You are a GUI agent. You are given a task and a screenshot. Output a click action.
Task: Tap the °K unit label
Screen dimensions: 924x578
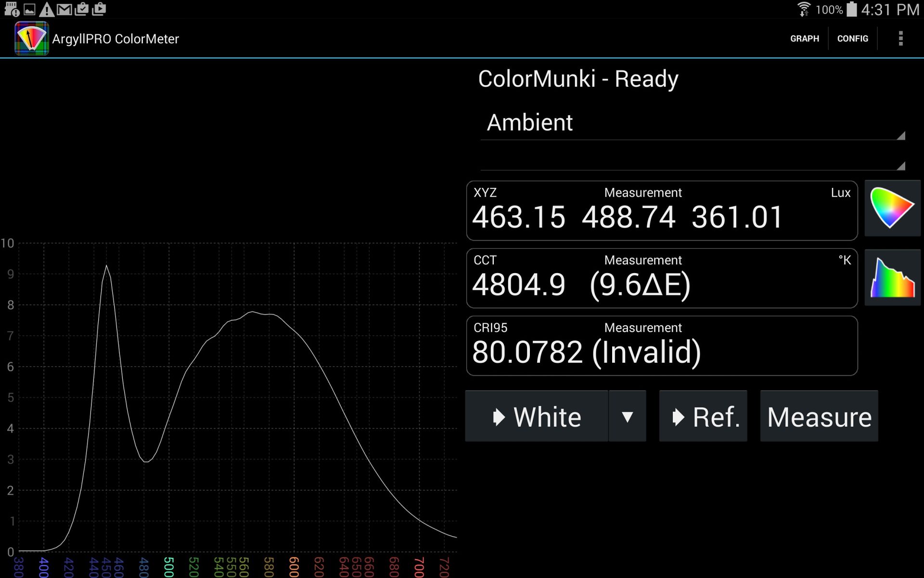point(845,260)
